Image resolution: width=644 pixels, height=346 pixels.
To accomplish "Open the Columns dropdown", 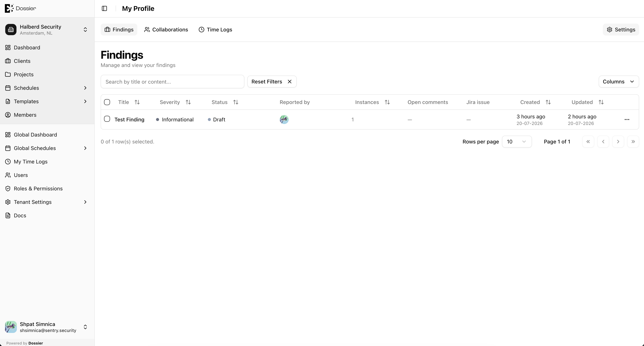I will [619, 82].
